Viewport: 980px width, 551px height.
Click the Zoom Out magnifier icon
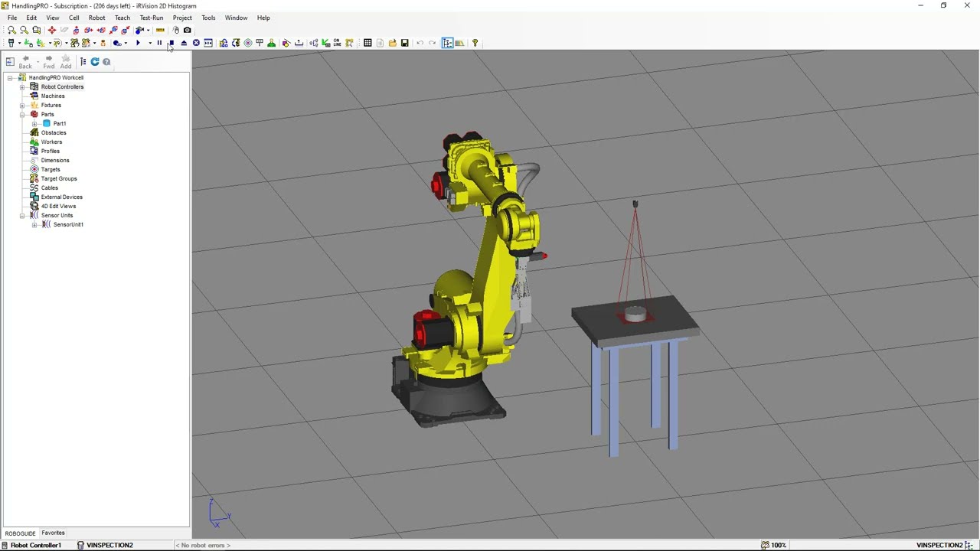24,30
